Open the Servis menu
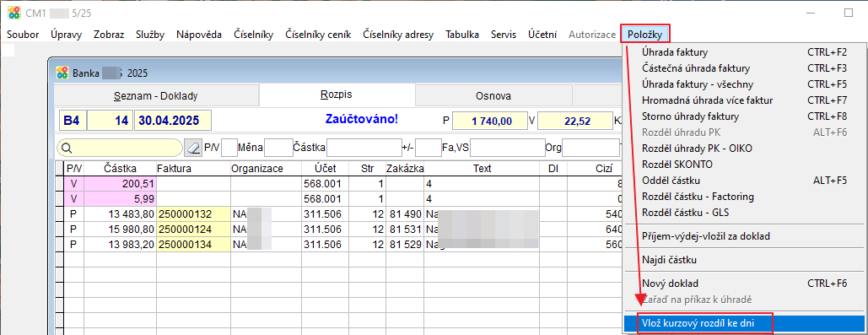This screenshot has width=868, height=335. click(x=504, y=35)
